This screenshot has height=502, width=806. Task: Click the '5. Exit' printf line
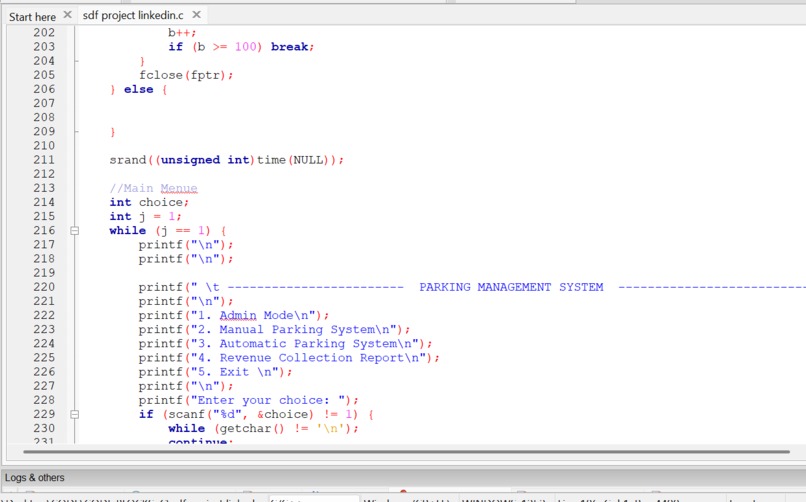click(x=215, y=372)
